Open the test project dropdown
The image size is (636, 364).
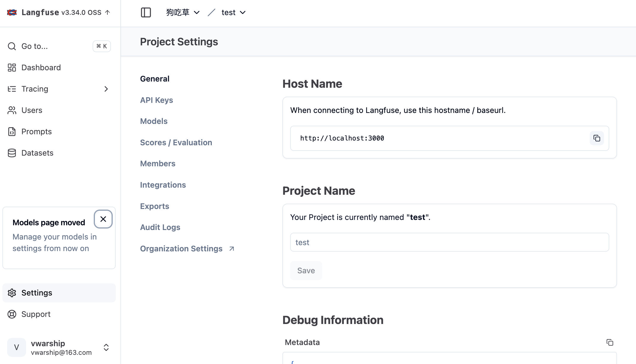(x=233, y=12)
